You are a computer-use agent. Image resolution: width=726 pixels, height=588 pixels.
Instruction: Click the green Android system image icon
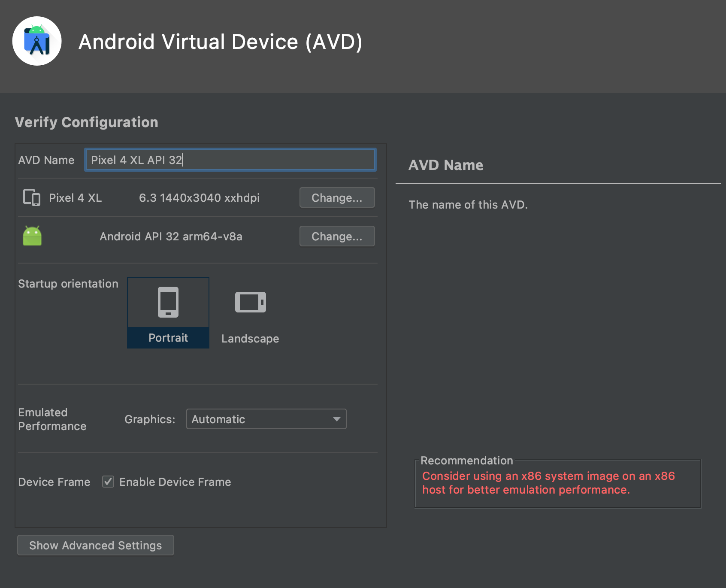(x=32, y=236)
